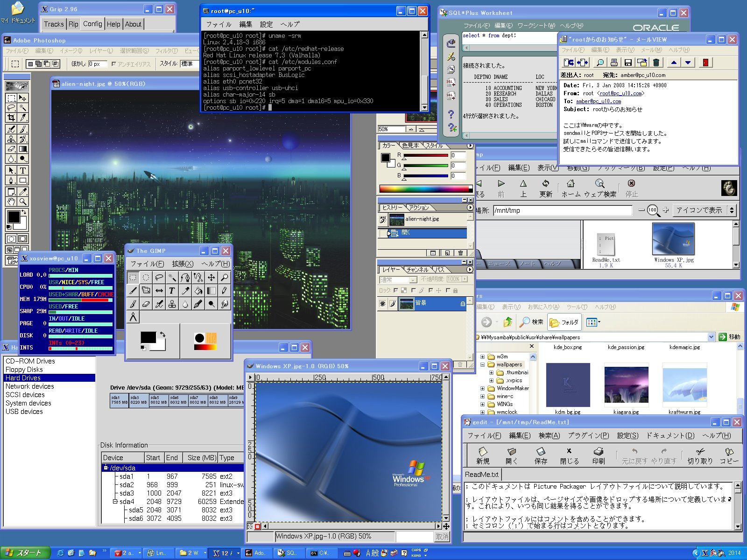The height and width of the screenshot is (560, 747).
Task: Select the Lasso tool in Photoshop toolbox
Action: [x=11, y=108]
